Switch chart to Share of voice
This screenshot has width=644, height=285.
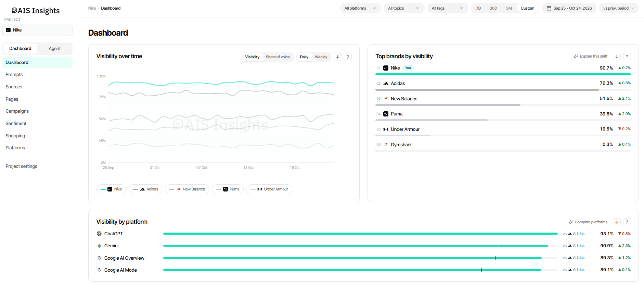click(278, 57)
